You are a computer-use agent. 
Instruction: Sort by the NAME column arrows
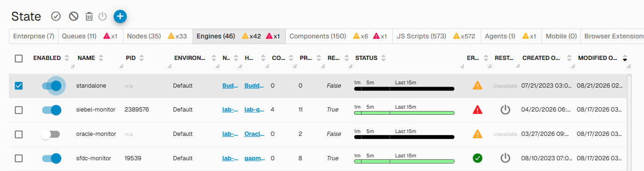pyautogui.click(x=101, y=58)
